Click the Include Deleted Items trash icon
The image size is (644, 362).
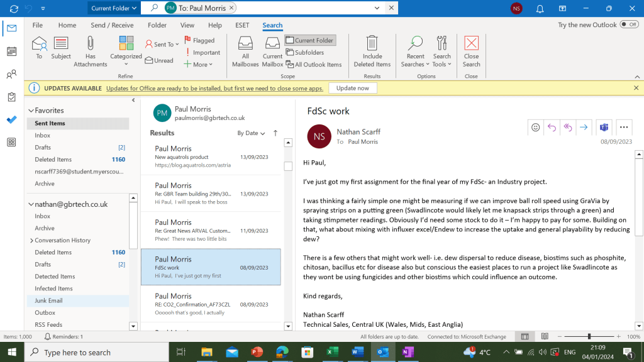[x=372, y=44]
